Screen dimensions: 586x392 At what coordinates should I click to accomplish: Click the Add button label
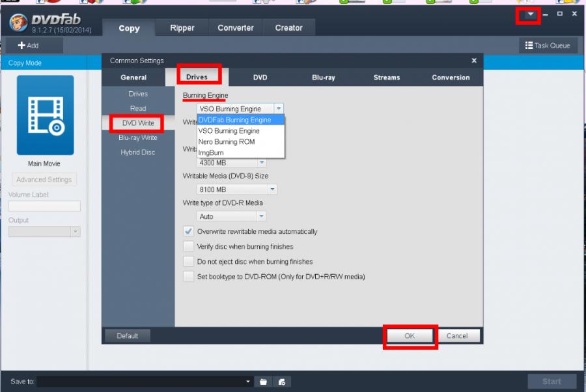[33, 46]
